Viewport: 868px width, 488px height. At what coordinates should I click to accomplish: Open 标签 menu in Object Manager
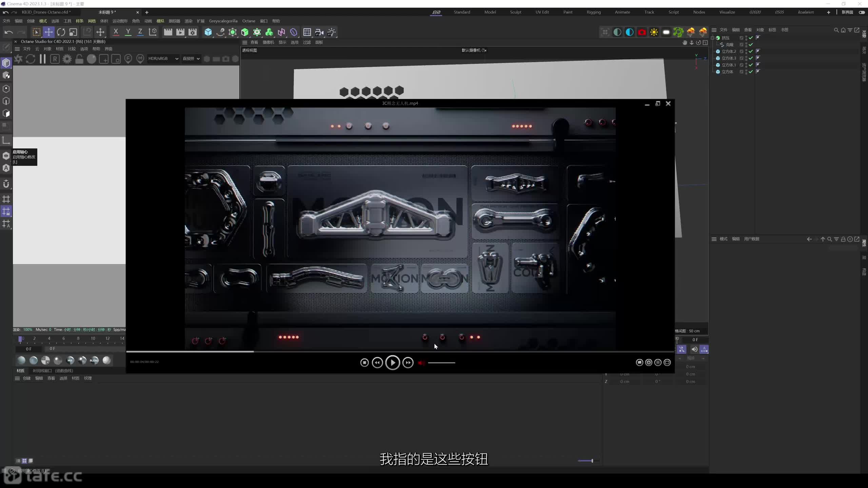pos(772,30)
